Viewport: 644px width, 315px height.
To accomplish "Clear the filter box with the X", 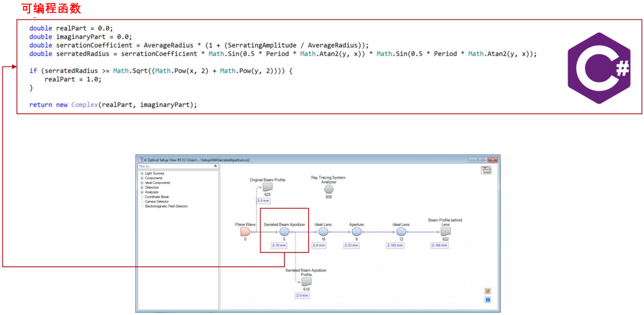I will pyautogui.click(x=216, y=166).
